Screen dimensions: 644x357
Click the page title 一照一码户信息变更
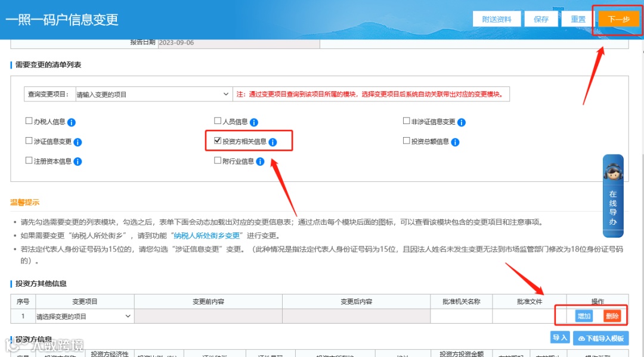[x=62, y=19]
